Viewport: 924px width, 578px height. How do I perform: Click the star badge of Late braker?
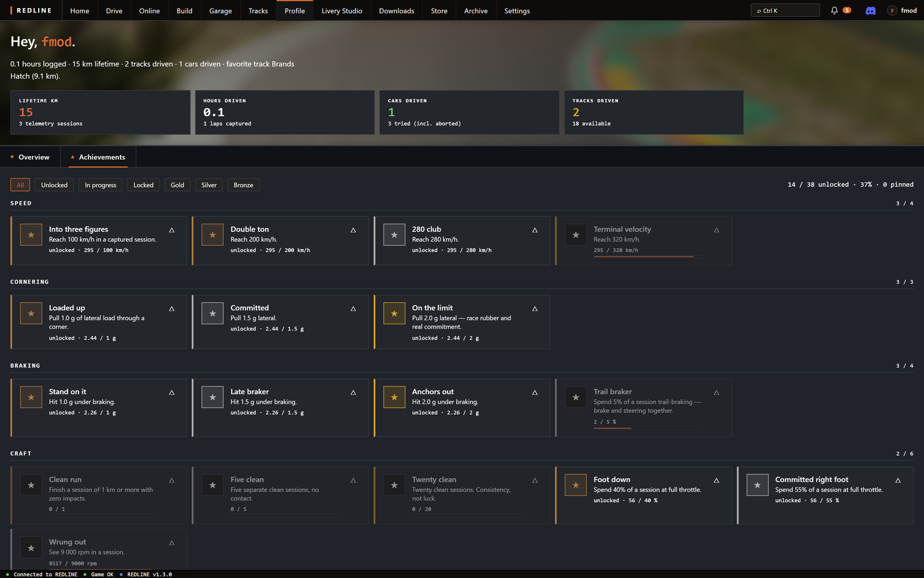tap(213, 397)
